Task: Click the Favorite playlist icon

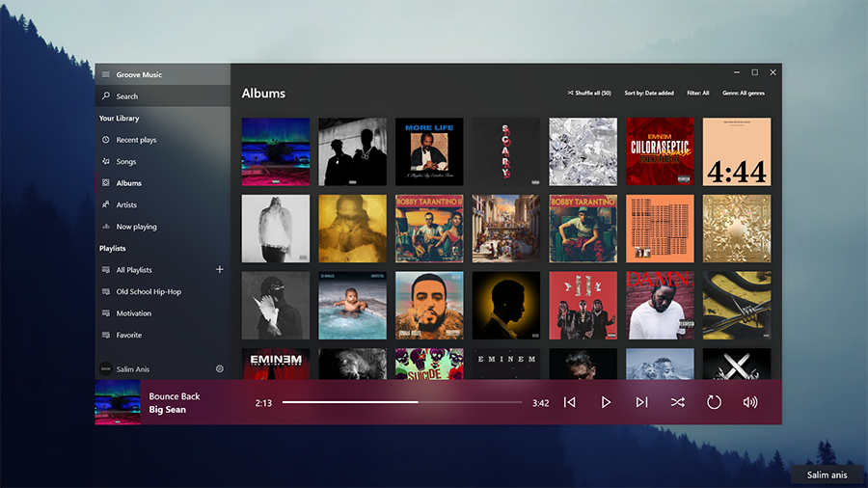Action: coord(106,335)
